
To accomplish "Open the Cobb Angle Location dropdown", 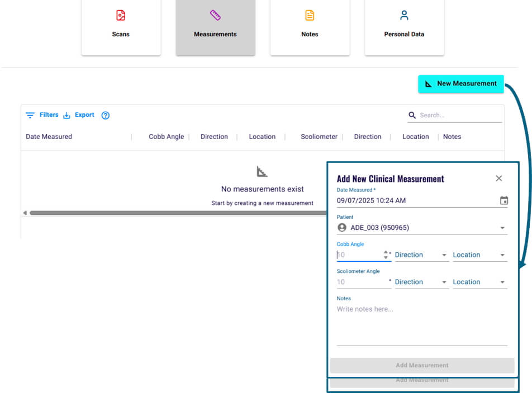I will [479, 255].
